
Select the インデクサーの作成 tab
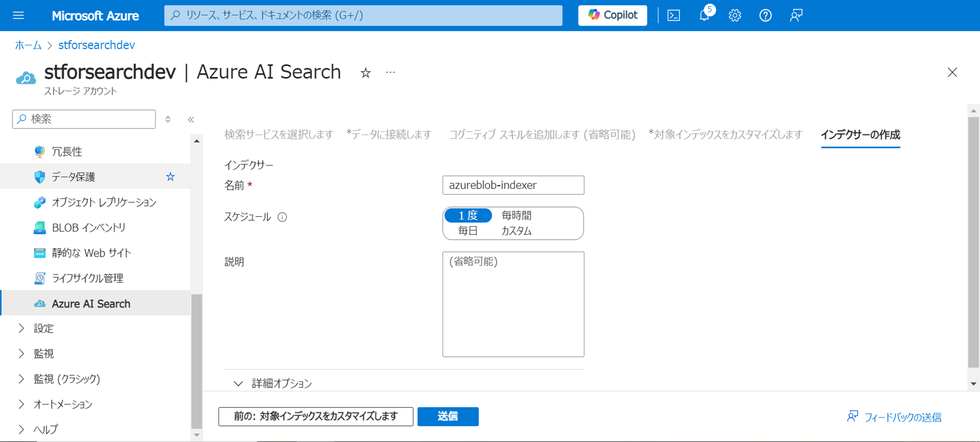[x=860, y=135]
